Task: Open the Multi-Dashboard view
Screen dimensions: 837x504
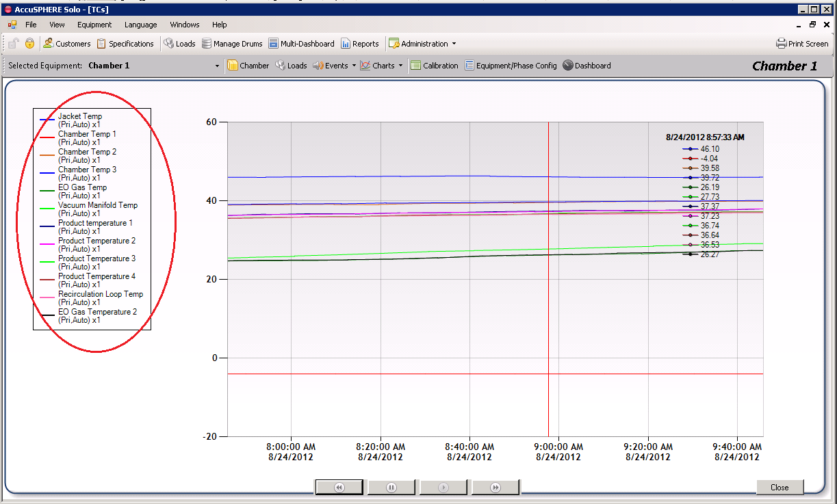Action: (x=301, y=44)
